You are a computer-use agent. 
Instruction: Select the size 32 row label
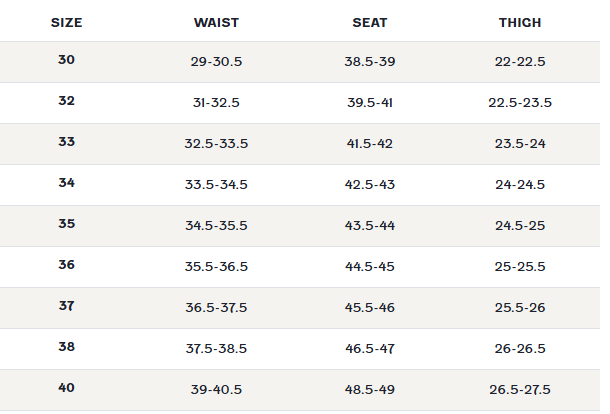pyautogui.click(x=67, y=101)
